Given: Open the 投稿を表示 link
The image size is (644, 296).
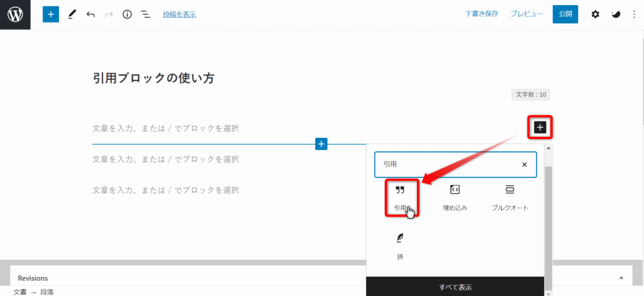Looking at the screenshot, I should click(179, 14).
